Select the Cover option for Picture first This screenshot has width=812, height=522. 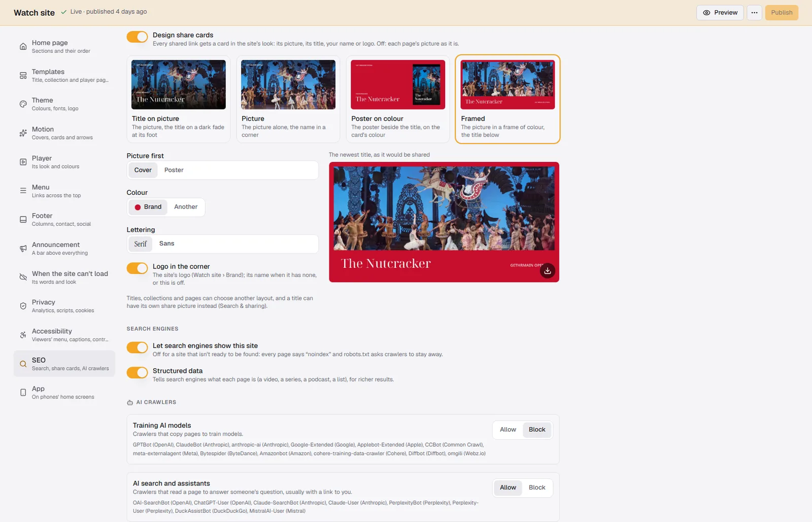click(x=143, y=170)
